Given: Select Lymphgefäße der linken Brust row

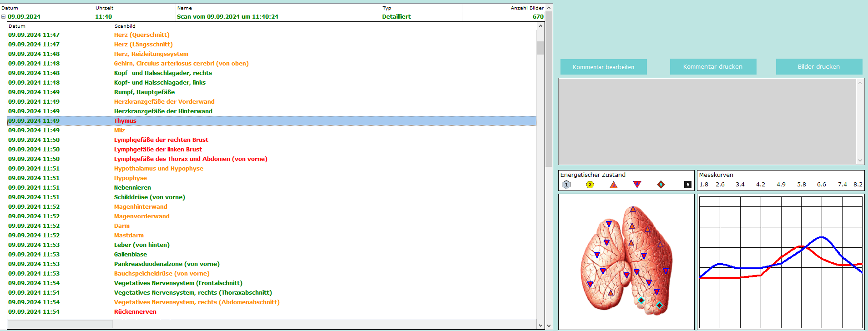Looking at the screenshot, I should point(272,149).
